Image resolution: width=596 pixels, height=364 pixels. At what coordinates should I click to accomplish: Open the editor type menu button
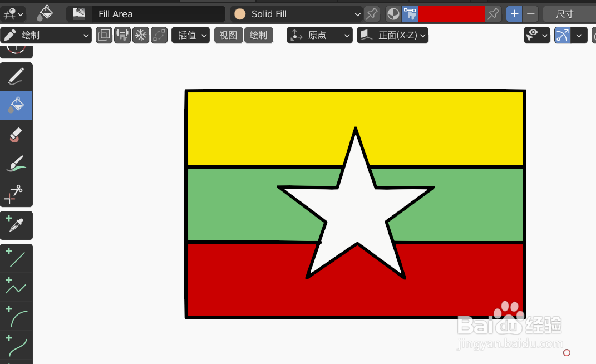[13, 14]
